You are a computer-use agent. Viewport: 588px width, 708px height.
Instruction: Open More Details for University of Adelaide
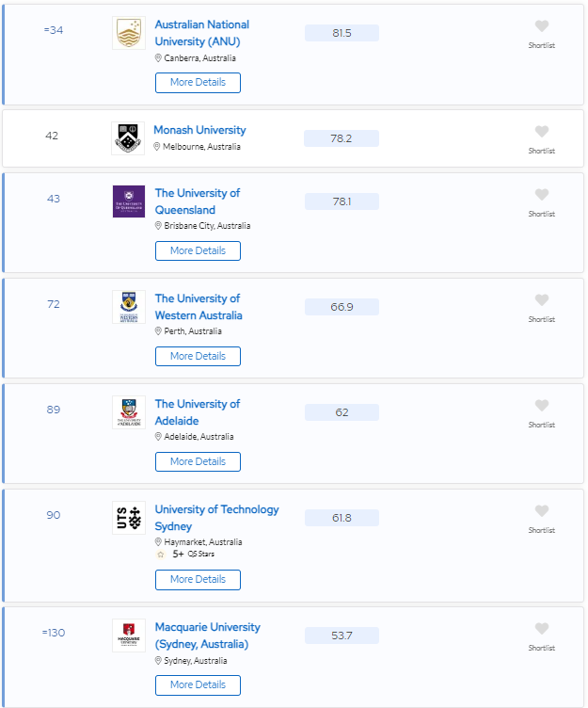coord(198,462)
